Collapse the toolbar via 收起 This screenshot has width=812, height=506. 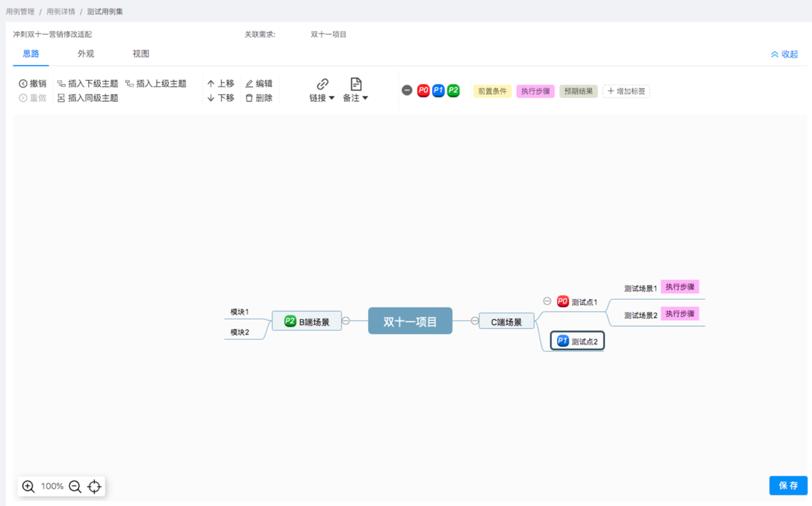[785, 54]
